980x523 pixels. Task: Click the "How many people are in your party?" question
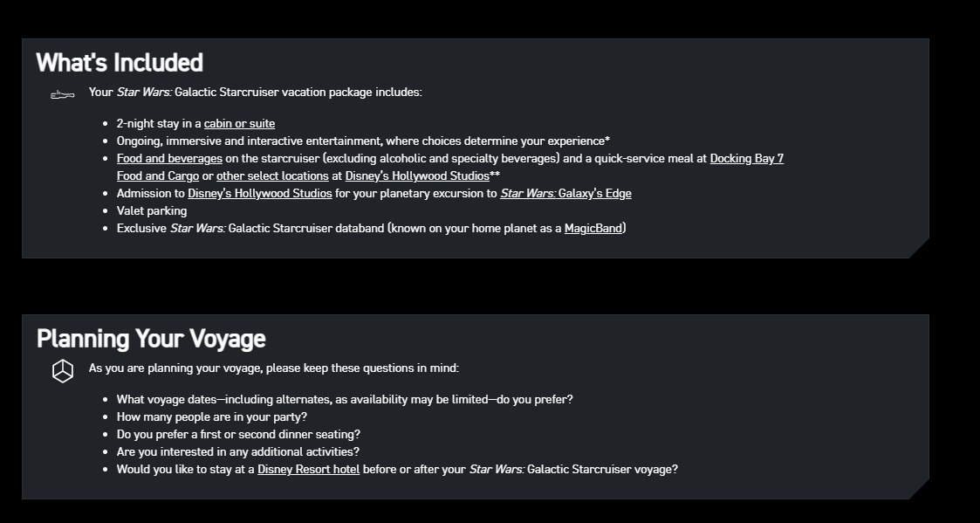pos(212,417)
